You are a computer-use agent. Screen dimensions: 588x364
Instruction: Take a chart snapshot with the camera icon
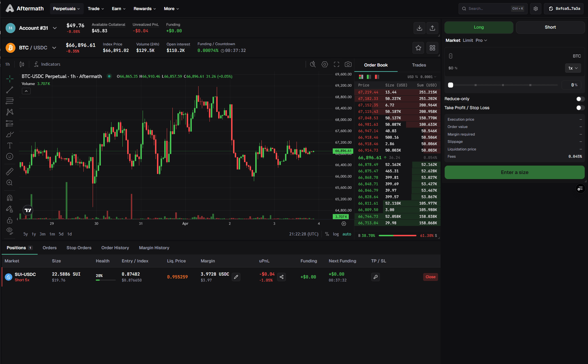[x=348, y=64]
